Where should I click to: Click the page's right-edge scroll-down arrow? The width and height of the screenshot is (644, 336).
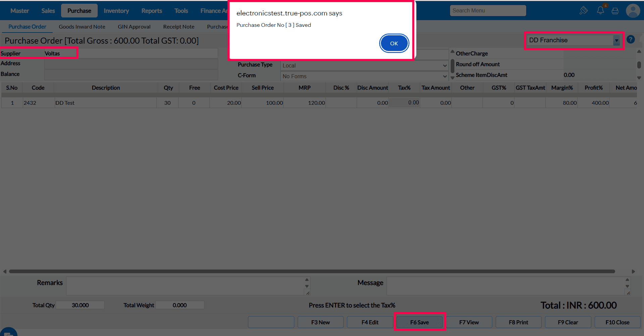click(639, 78)
